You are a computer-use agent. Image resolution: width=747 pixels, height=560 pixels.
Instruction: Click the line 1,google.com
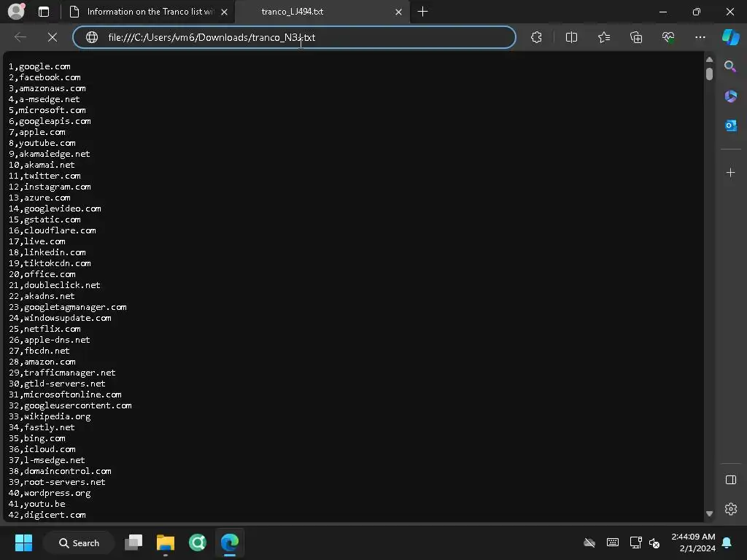(x=39, y=66)
